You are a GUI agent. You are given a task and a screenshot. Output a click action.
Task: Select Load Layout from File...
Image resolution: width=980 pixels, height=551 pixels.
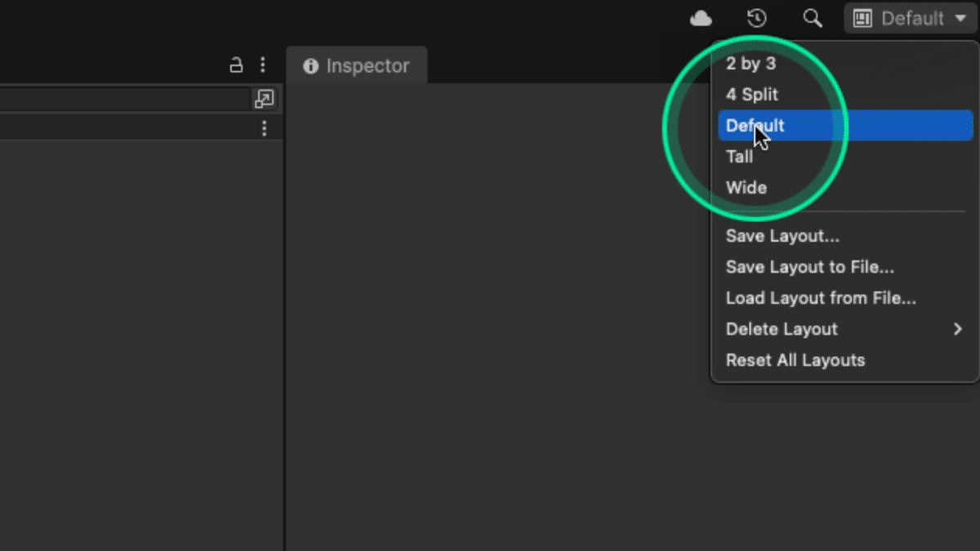point(821,299)
